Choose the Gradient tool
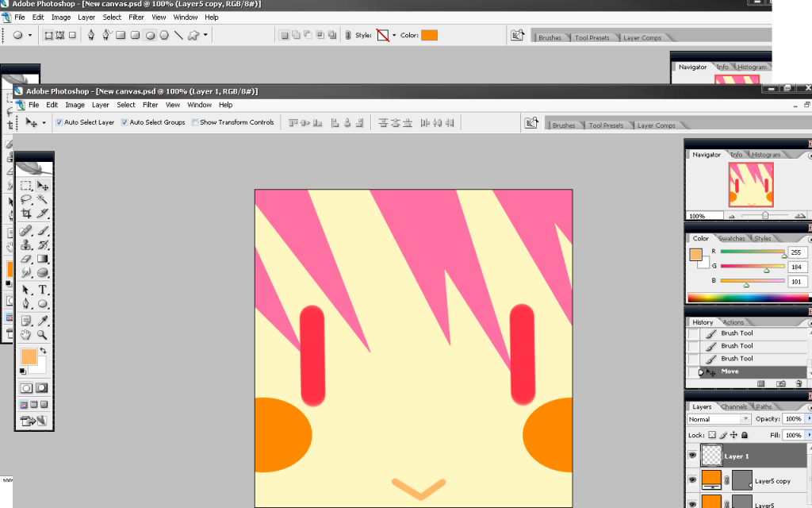 43,259
